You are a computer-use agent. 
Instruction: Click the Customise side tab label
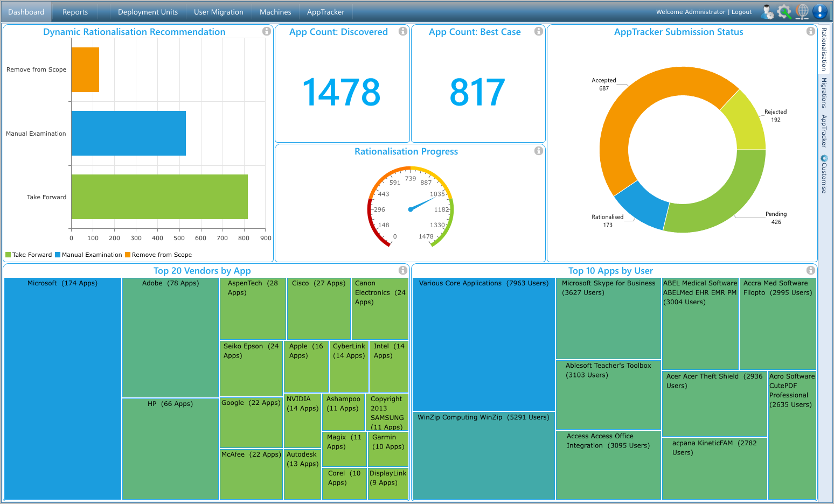(824, 178)
